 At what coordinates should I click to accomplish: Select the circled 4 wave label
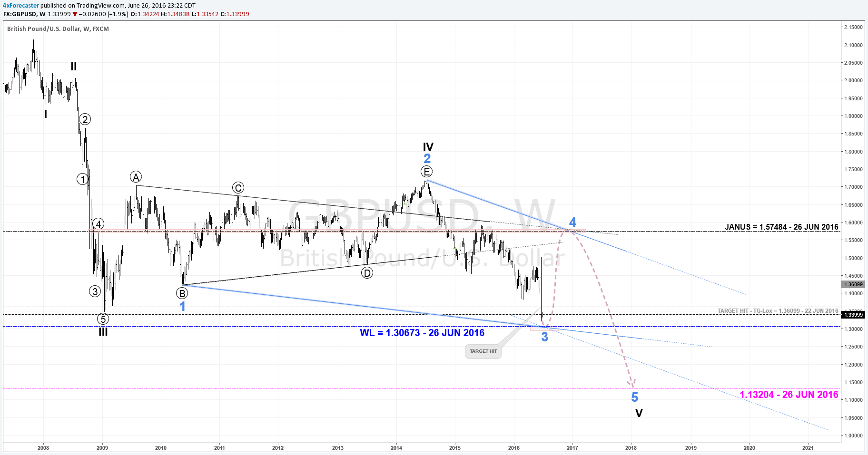click(x=98, y=224)
